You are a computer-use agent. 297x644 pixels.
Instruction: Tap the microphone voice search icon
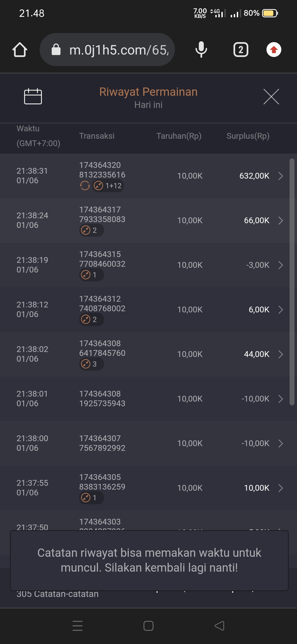201,50
